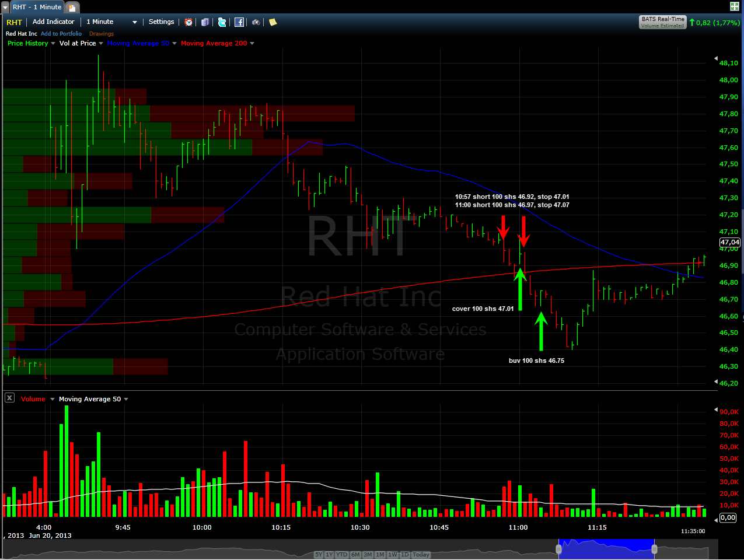Open the Add Indicator menu
The width and height of the screenshot is (744, 560).
[x=54, y=22]
